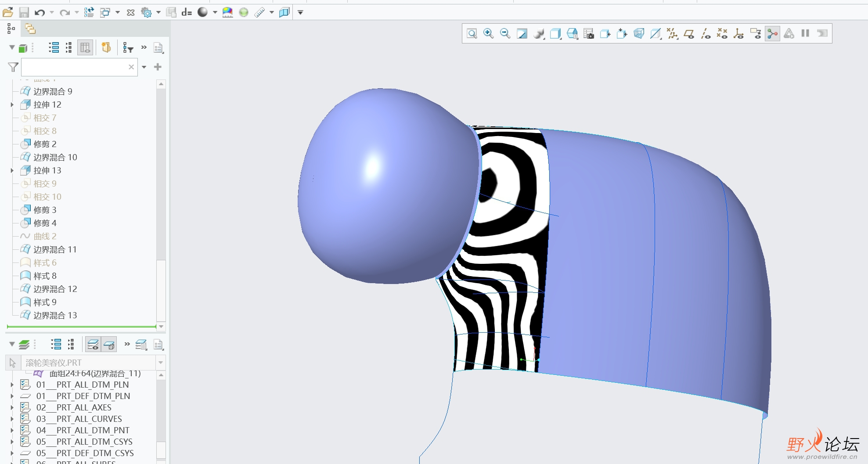Open the view manager icon
This screenshot has width=868, height=464.
(572, 33)
